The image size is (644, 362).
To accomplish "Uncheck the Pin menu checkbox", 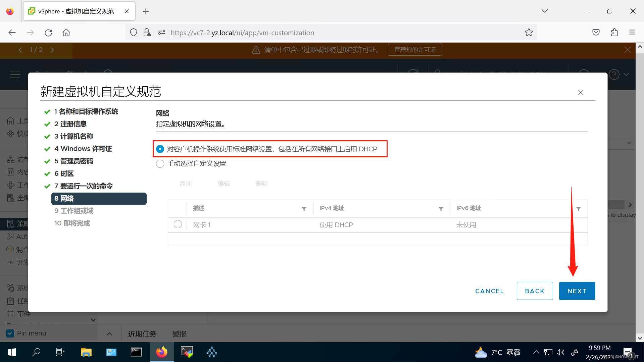I will (x=10, y=333).
